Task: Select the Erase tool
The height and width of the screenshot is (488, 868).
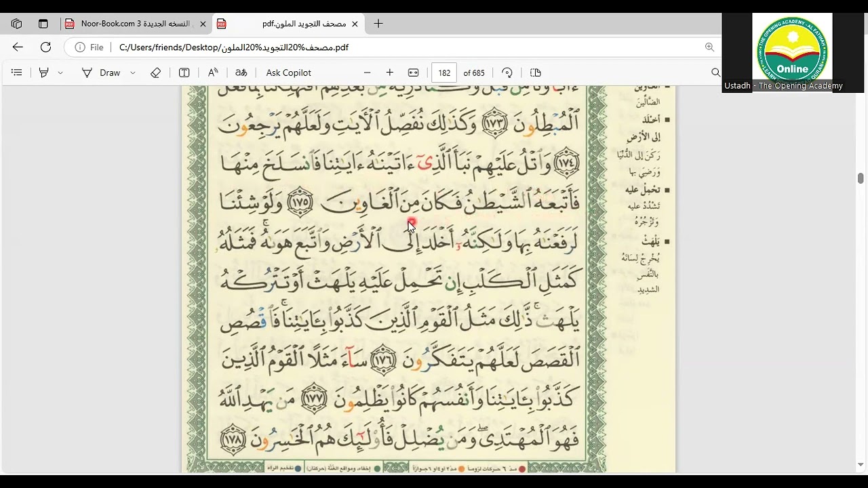Action: (155, 73)
